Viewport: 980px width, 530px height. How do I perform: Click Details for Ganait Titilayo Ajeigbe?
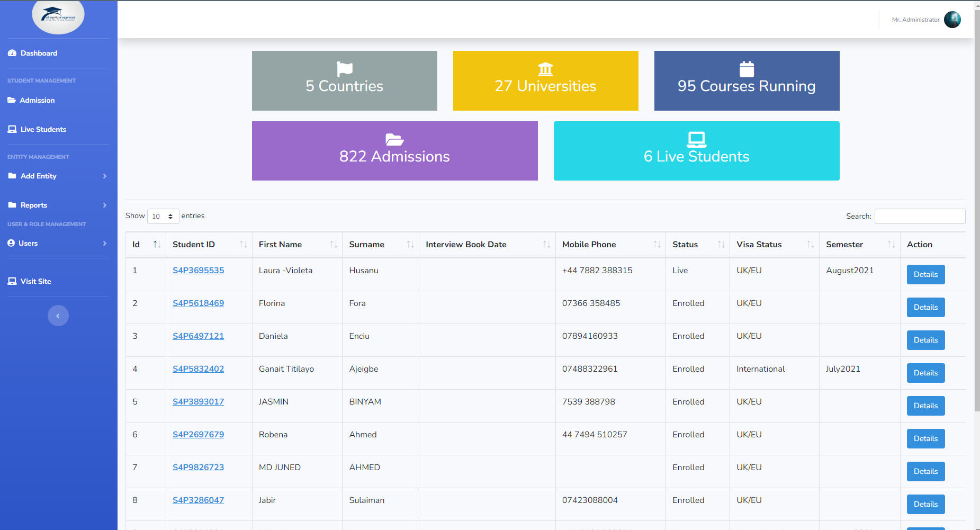(x=925, y=373)
